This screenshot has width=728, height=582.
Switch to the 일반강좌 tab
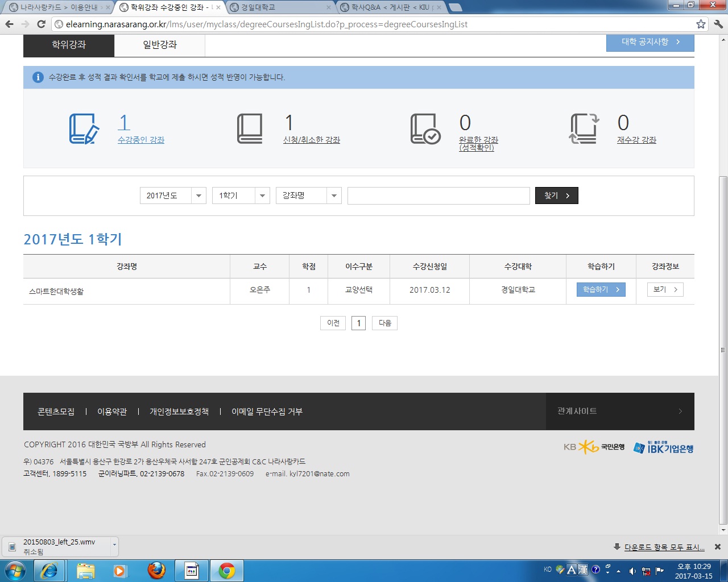click(x=160, y=45)
